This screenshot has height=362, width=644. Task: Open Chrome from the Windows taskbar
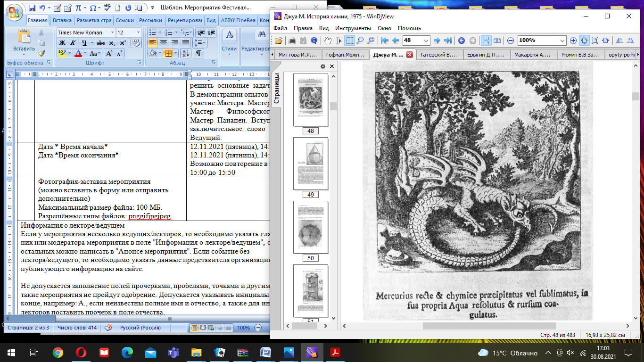58,352
